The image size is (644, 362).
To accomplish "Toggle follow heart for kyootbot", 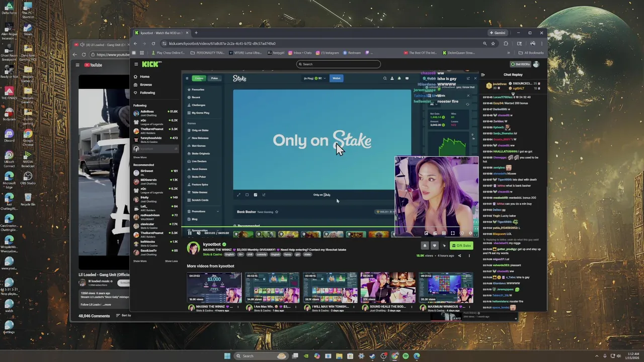I will click(x=434, y=245).
